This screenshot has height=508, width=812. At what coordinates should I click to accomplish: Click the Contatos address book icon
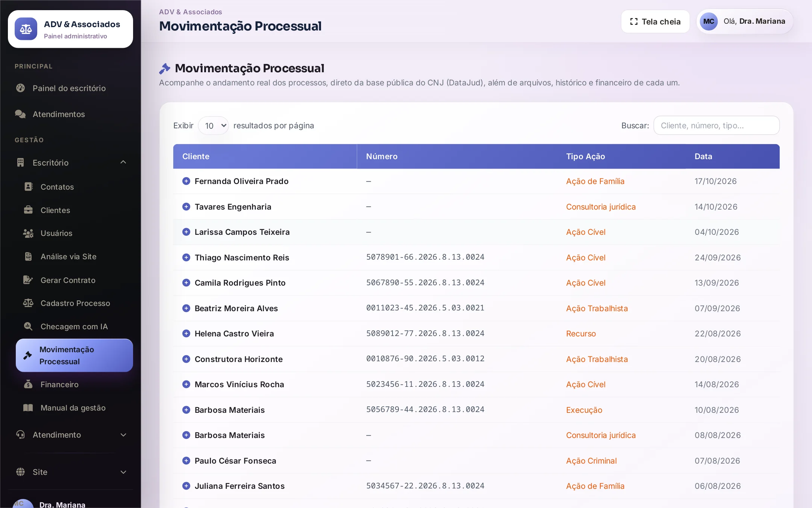(29, 187)
